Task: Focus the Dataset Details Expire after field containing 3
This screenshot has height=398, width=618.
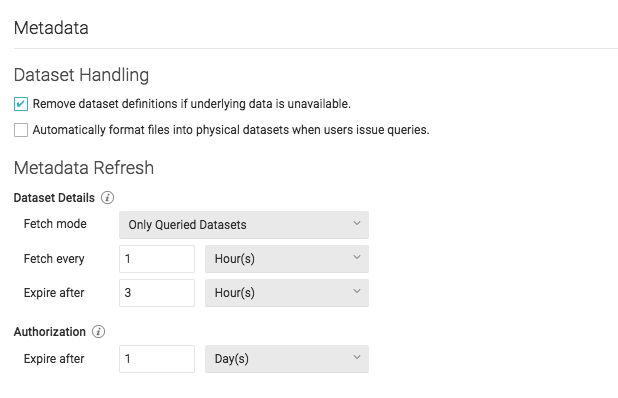Action: click(157, 293)
